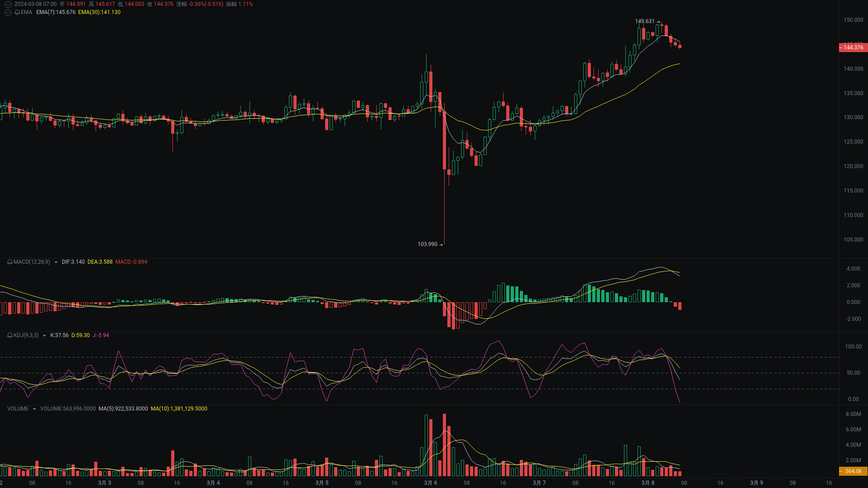Select the KDJ(9,3,3) indicator label
Viewport: 868px width, 488px height.
click(26, 335)
